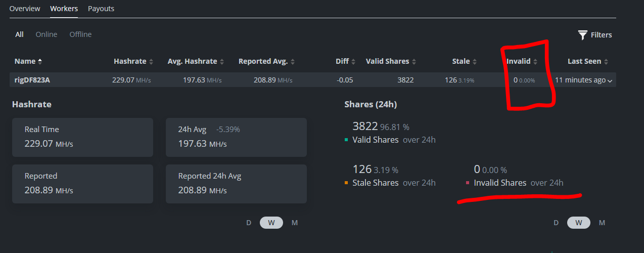Sort by Diff column arrows
Image resolution: width=644 pixels, height=253 pixels.
[x=353, y=62]
